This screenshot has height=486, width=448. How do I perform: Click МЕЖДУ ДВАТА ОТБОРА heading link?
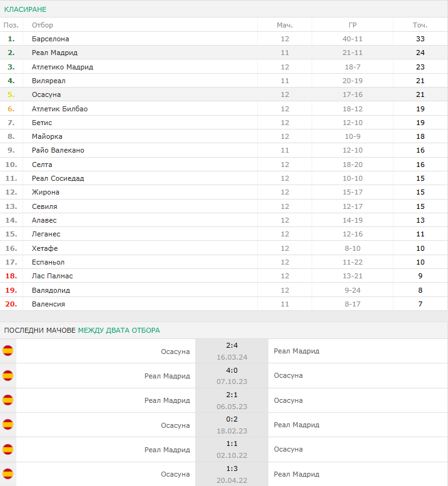119,330
